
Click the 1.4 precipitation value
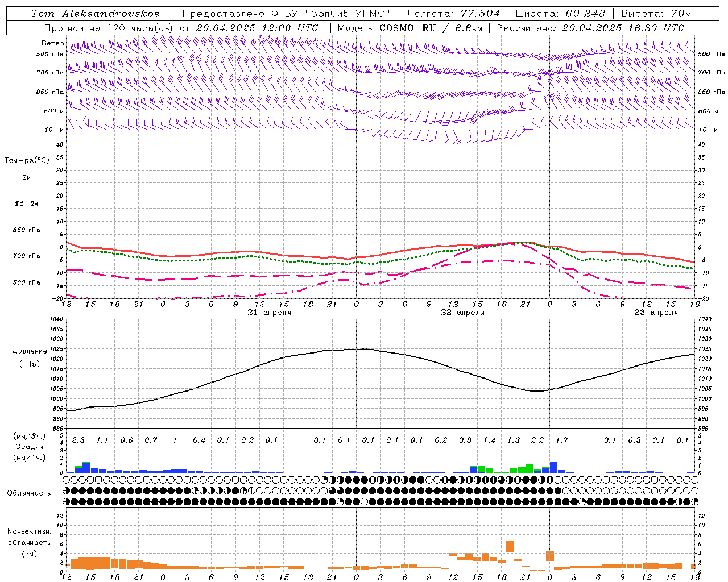[489, 440]
